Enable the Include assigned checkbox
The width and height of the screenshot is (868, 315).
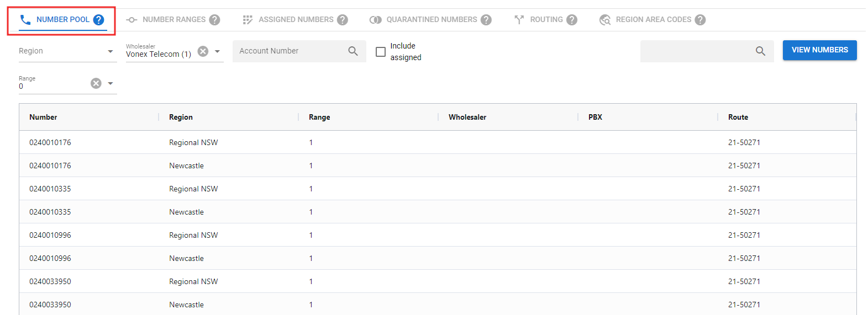(381, 52)
